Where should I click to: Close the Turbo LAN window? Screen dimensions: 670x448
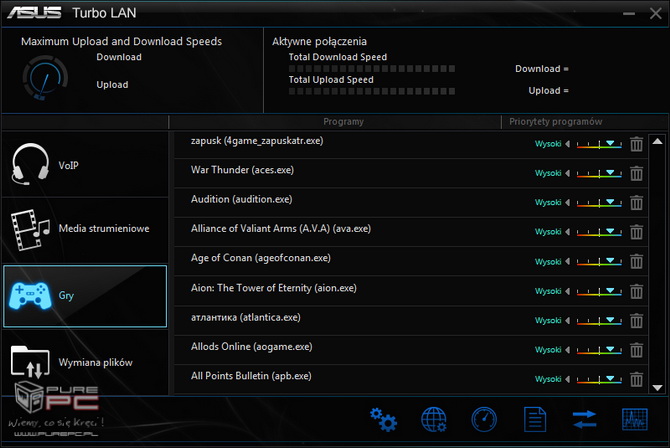click(x=655, y=13)
